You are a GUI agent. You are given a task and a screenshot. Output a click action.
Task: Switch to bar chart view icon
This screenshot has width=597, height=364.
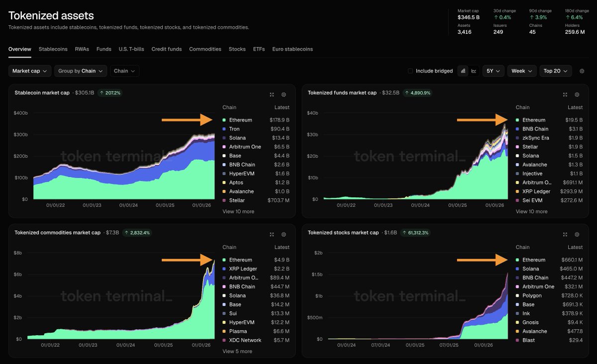pos(463,71)
